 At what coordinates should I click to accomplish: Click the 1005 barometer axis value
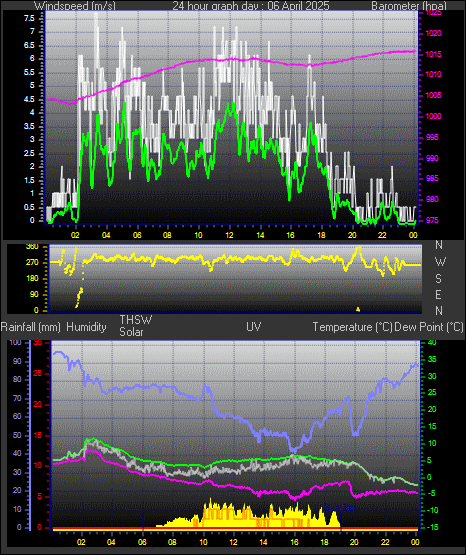coord(434,96)
